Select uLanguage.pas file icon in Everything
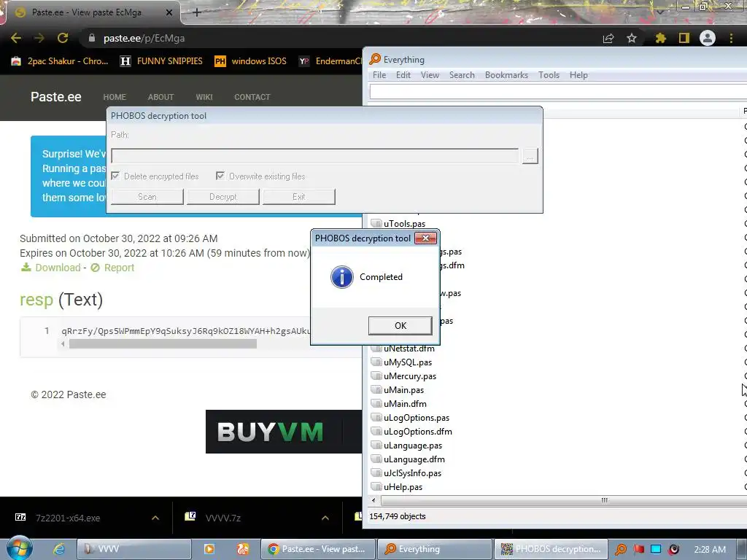The width and height of the screenshot is (747, 560). click(x=376, y=445)
